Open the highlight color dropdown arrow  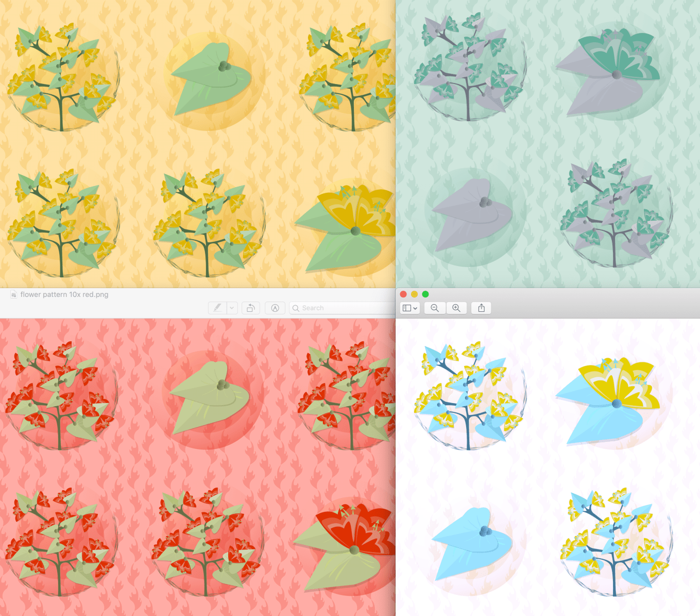point(232,308)
